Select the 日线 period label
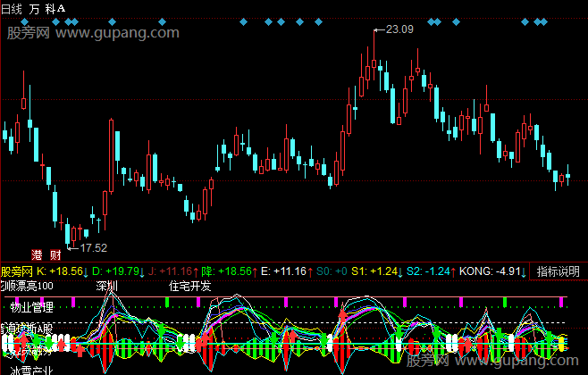588x375 pixels. 13,8
